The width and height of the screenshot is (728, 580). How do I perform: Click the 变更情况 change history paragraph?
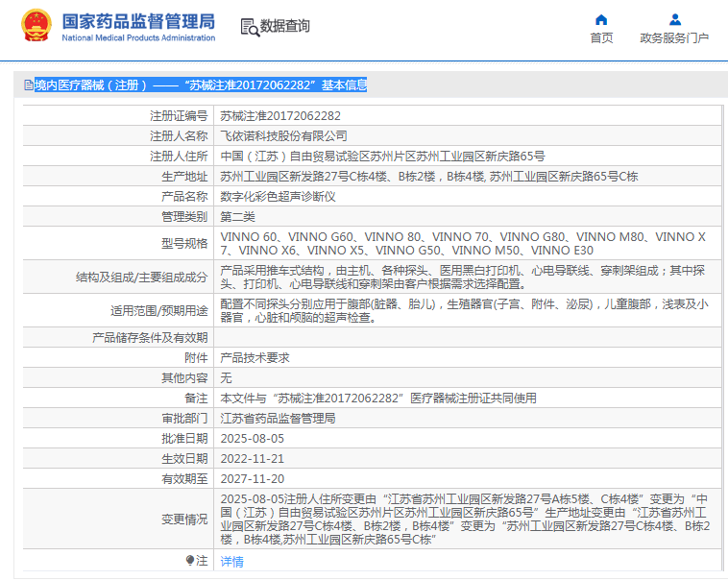[x=465, y=520]
